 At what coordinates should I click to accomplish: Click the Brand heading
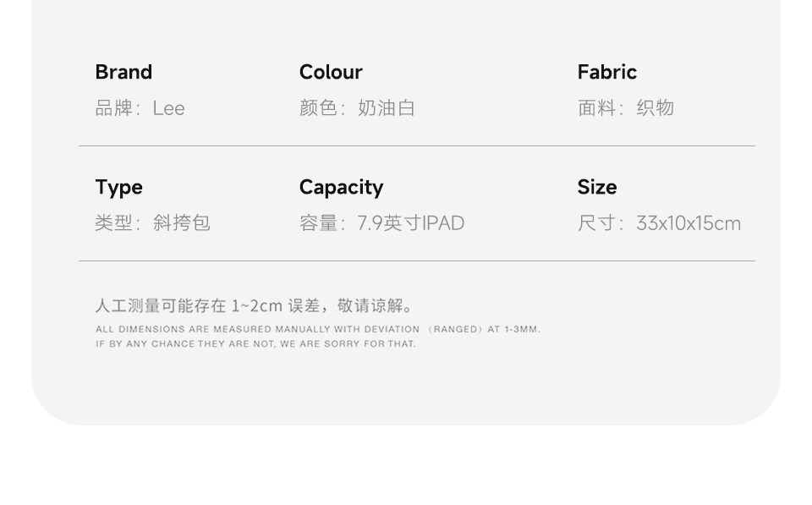123,72
